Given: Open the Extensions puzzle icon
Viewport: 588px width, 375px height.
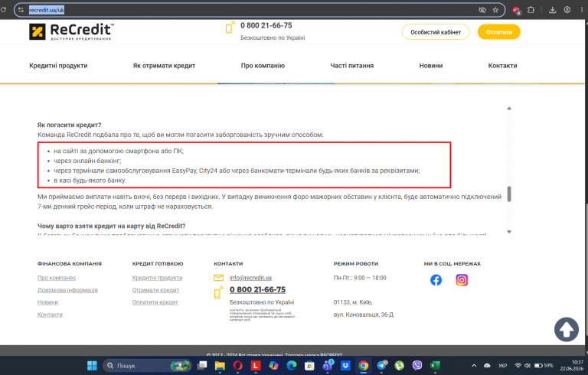Looking at the screenshot, I should 531,10.
